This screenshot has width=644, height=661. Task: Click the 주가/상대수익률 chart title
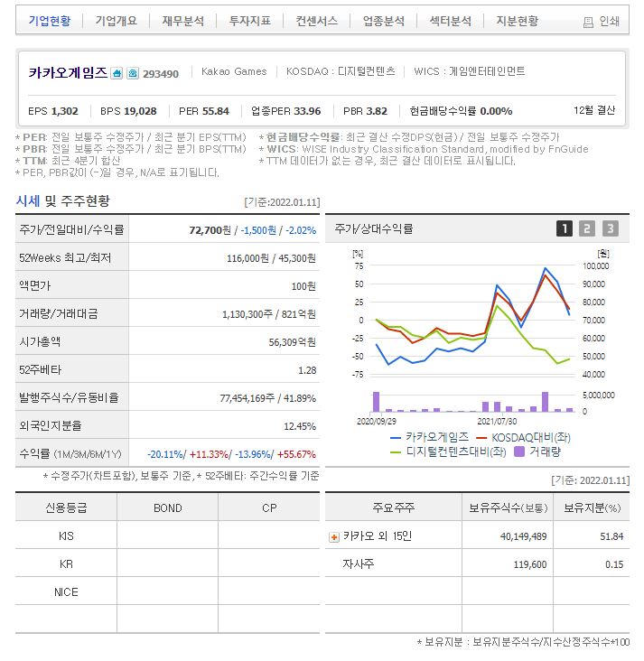click(374, 228)
